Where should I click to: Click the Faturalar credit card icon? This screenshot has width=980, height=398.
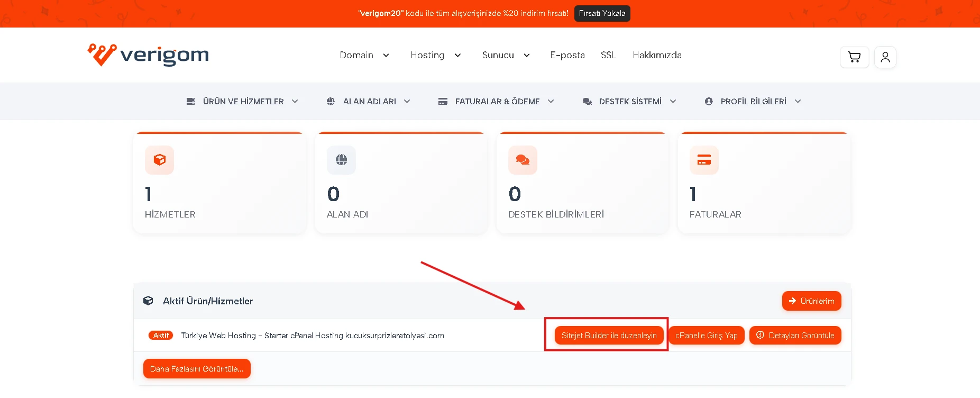coord(704,160)
